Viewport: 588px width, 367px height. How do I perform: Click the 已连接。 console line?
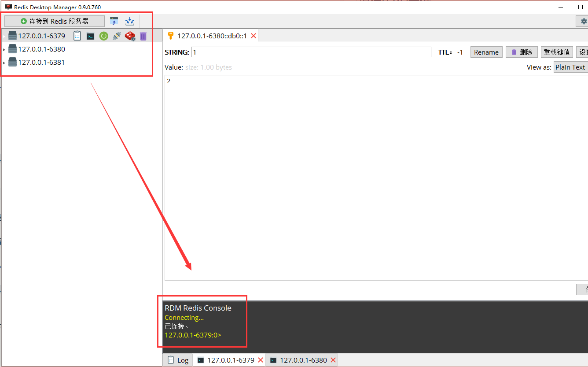tap(176, 326)
